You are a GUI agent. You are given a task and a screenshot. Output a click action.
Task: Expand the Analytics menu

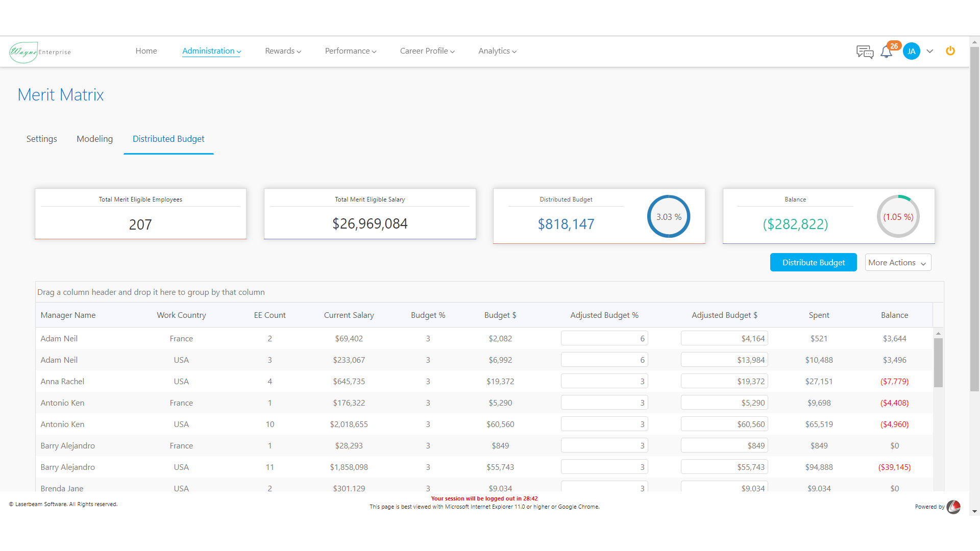click(x=498, y=51)
